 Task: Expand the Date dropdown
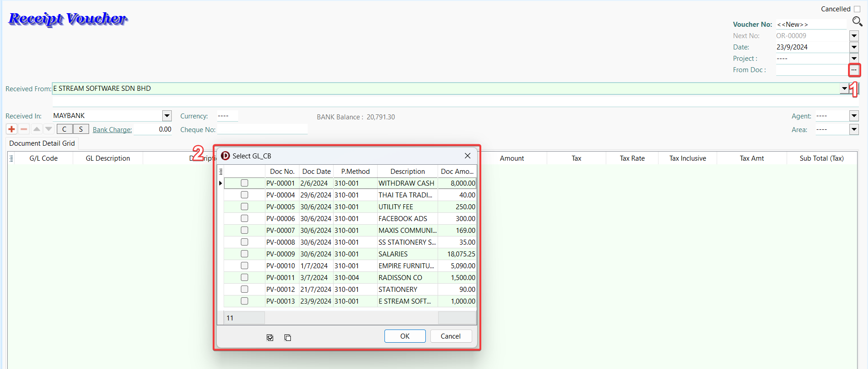click(x=854, y=47)
